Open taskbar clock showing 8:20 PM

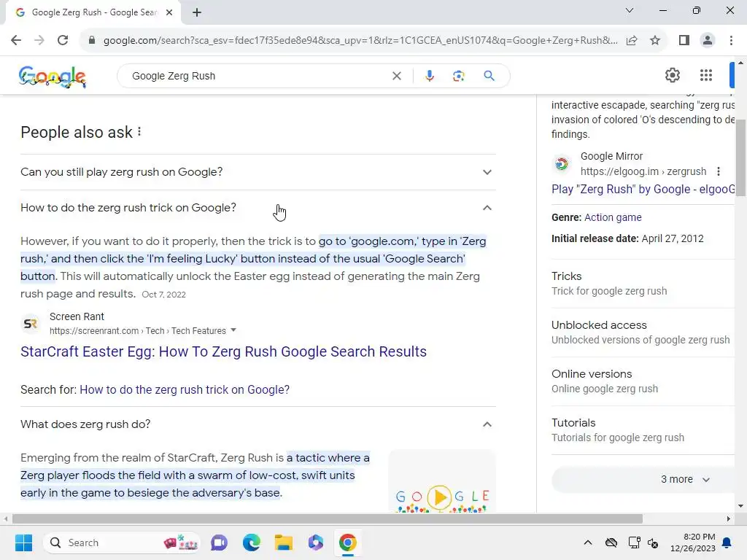coord(693,542)
